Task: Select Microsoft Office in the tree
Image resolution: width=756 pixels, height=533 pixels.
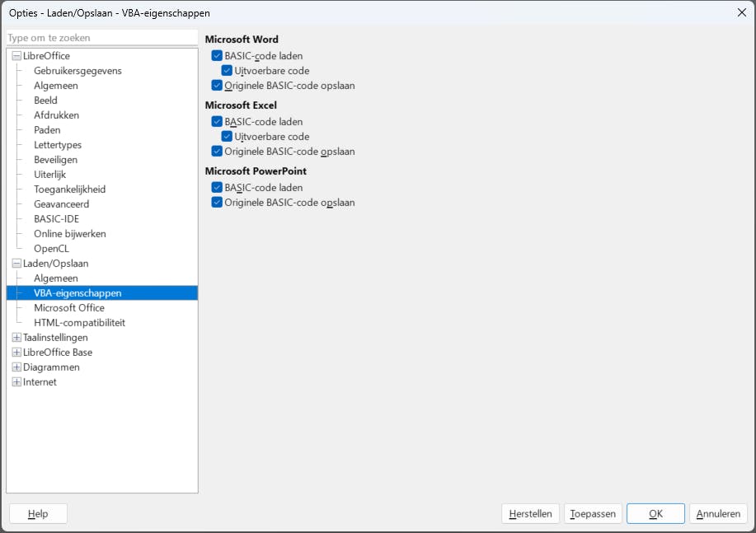Action: 68,308
